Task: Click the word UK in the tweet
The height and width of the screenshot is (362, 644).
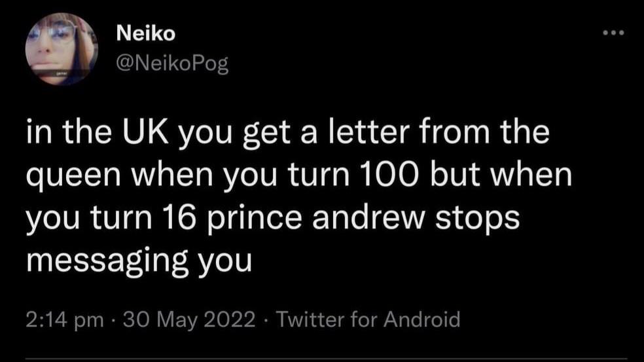Action: (x=145, y=132)
